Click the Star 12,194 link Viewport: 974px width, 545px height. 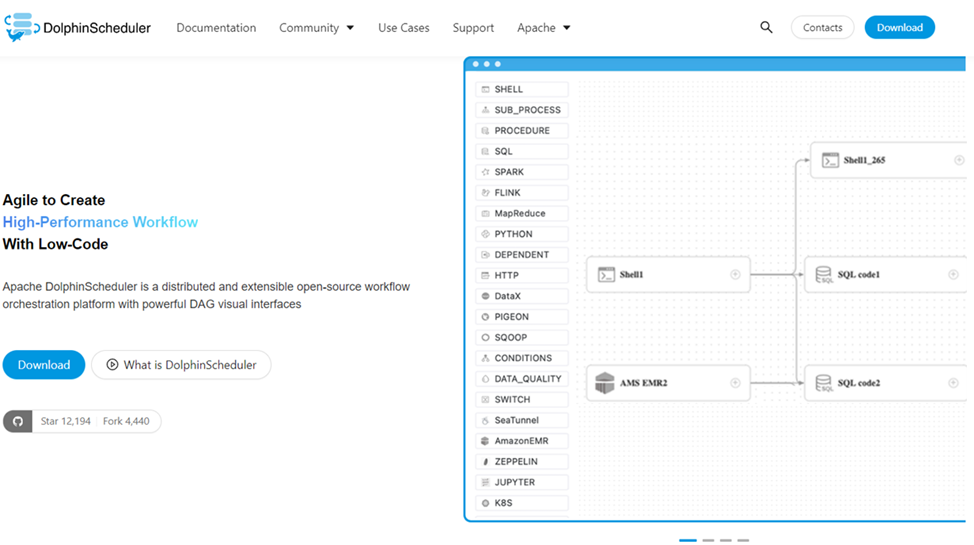click(65, 421)
